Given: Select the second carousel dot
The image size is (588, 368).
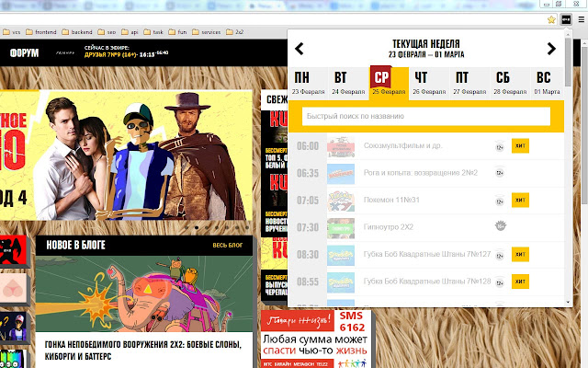Looking at the screenshot, I should tap(196, 227).
